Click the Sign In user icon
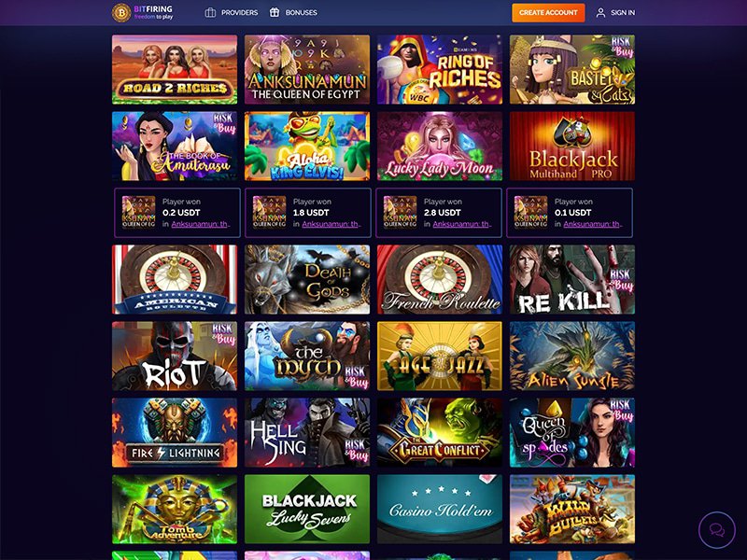The width and height of the screenshot is (747, 560). (600, 13)
